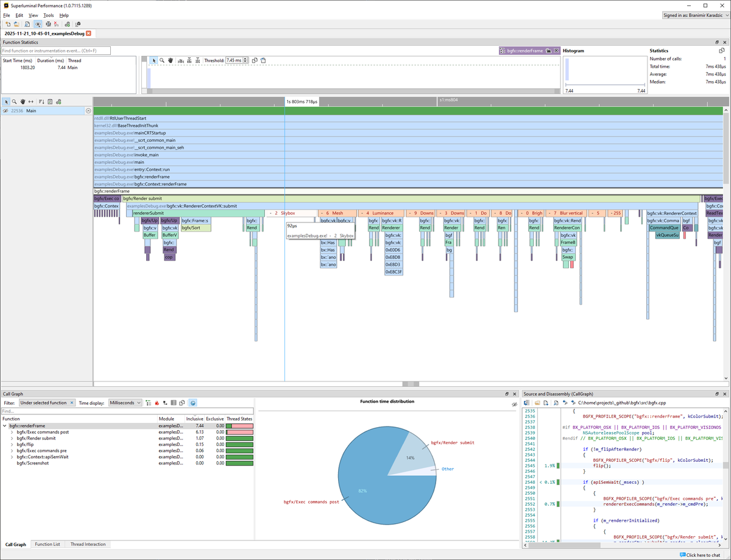Click the bgfx/Render submit pie slice label
This screenshot has width=731, height=560.
click(452, 442)
